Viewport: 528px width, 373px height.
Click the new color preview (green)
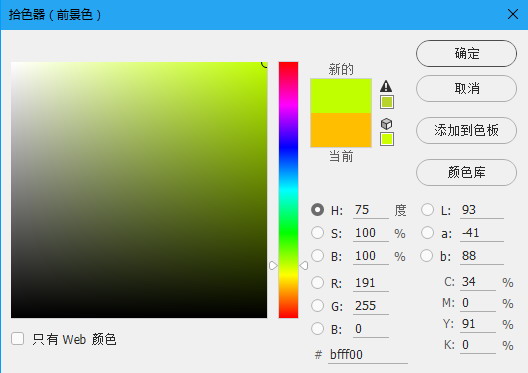[x=341, y=96]
